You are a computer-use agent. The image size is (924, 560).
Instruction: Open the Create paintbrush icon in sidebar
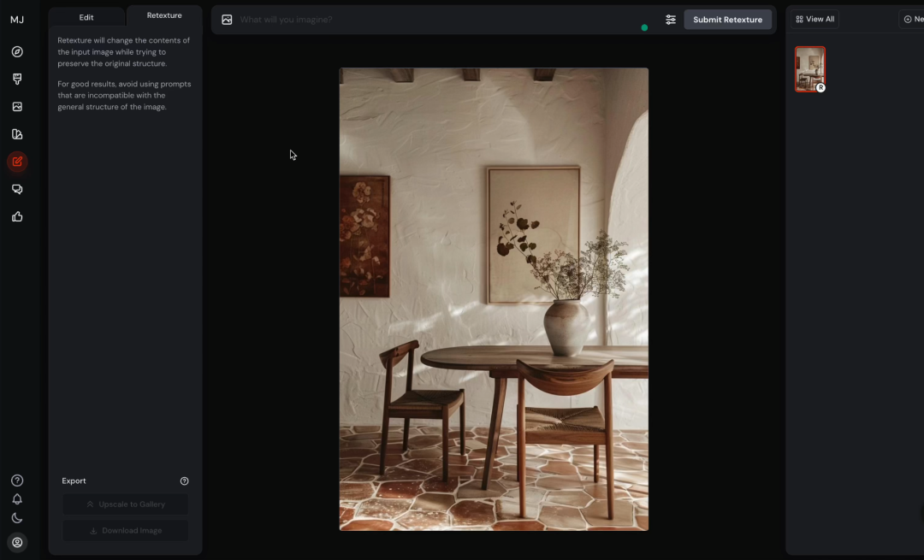17,79
